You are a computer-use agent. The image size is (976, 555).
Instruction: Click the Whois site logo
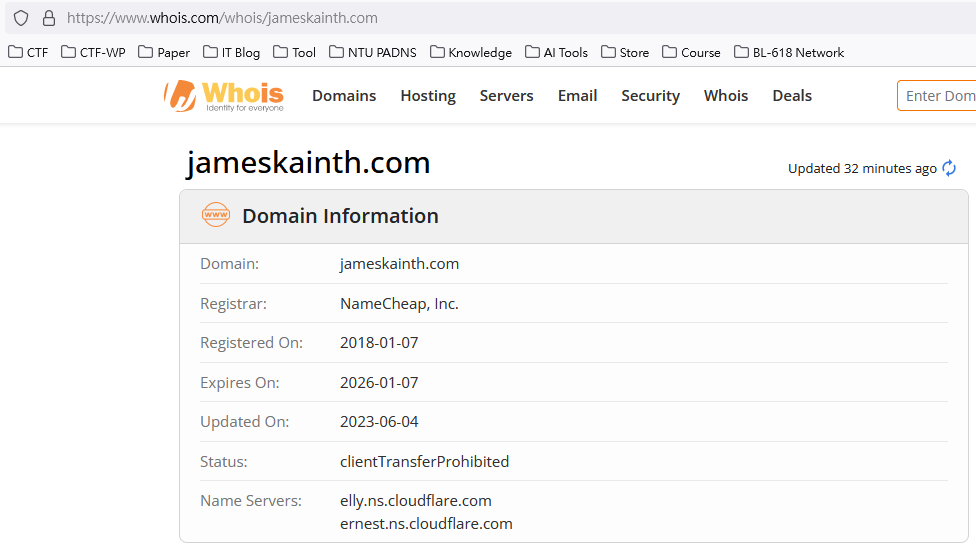(223, 96)
